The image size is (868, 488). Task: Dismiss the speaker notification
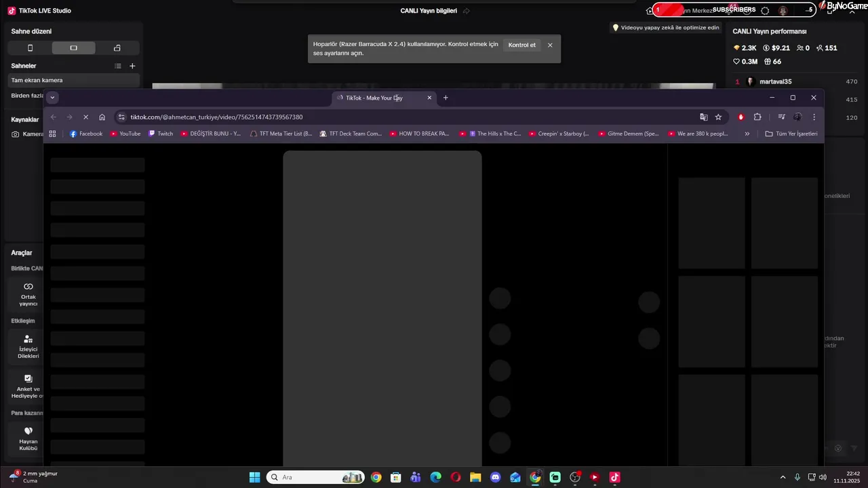[x=550, y=45]
